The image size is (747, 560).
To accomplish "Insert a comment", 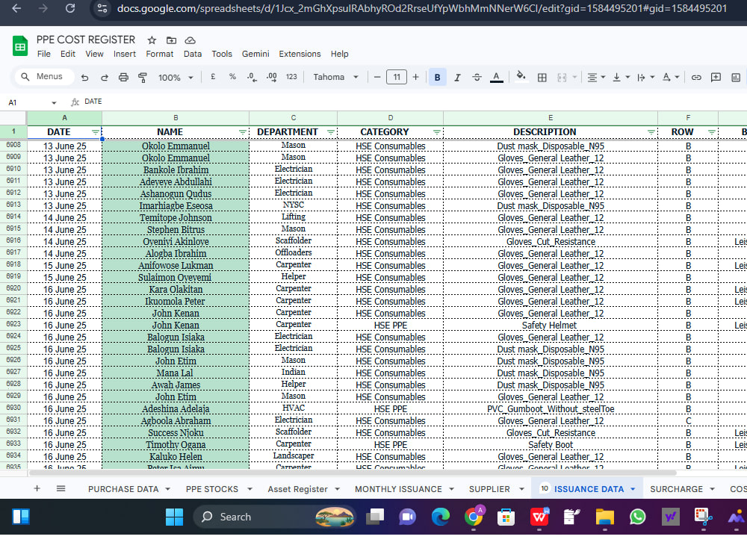I will [x=716, y=77].
